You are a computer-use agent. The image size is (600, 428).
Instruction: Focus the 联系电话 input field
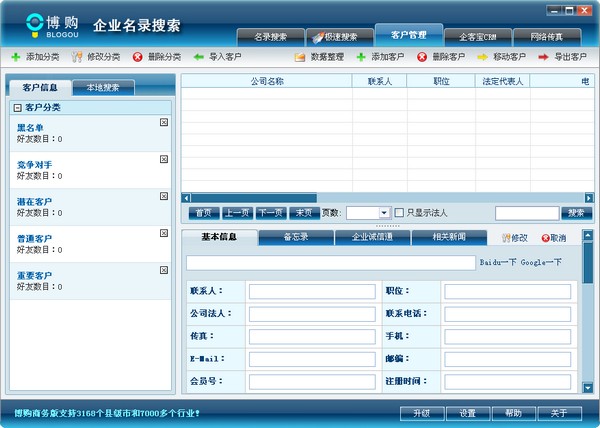click(507, 314)
